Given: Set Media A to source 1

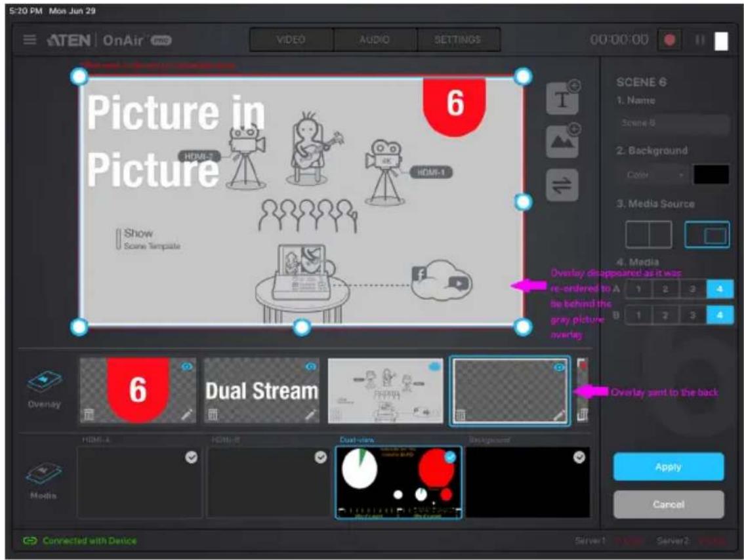Looking at the screenshot, I should (638, 289).
